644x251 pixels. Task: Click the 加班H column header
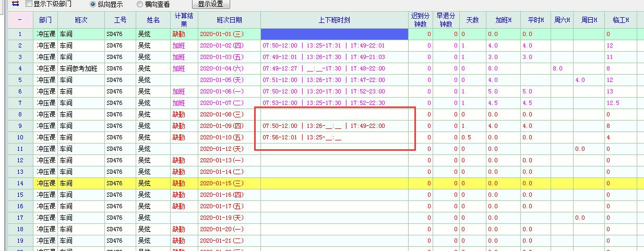pos(503,20)
